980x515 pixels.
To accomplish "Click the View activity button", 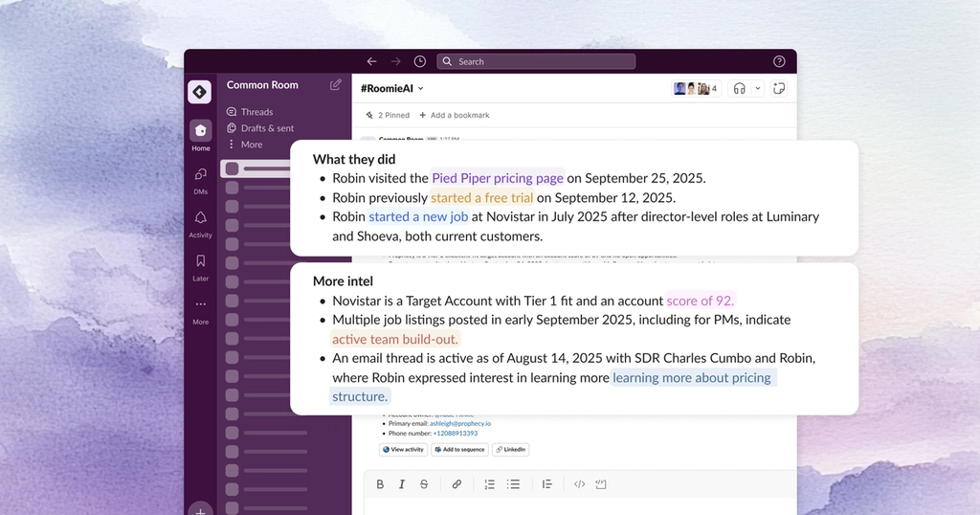I will pos(403,449).
